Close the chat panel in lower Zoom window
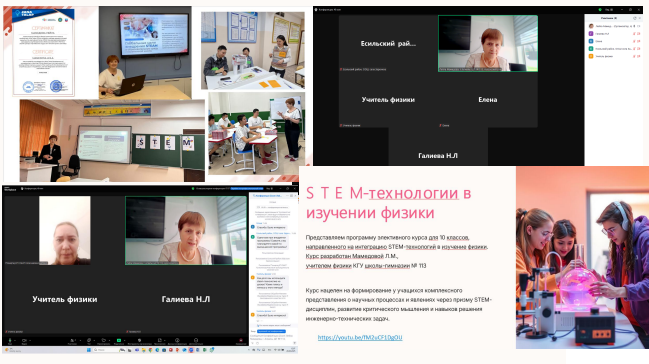 295,195
